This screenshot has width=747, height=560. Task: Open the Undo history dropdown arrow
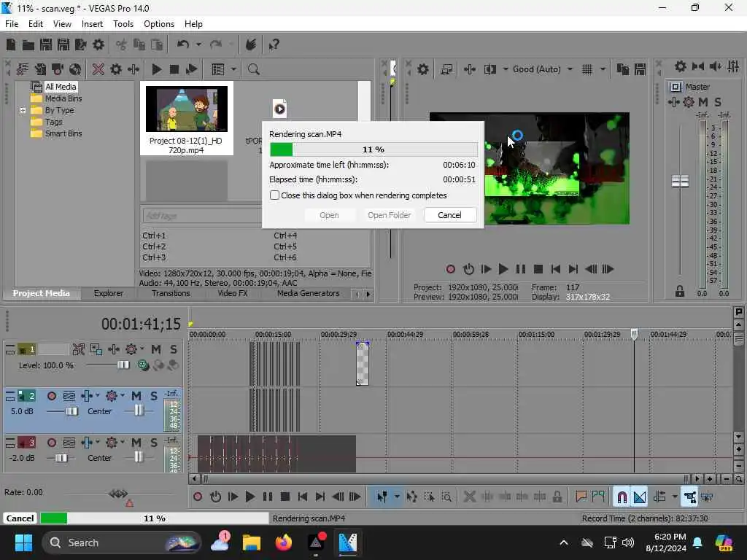click(x=198, y=44)
